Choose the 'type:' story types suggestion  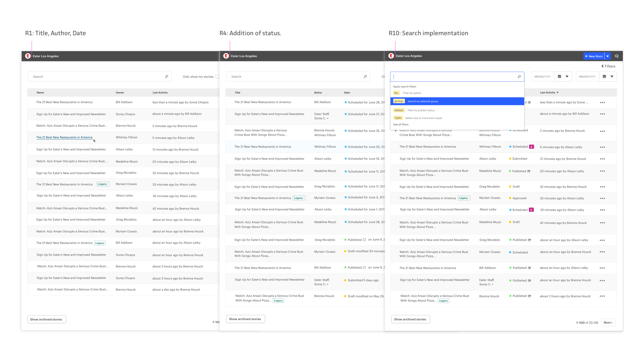(457, 118)
